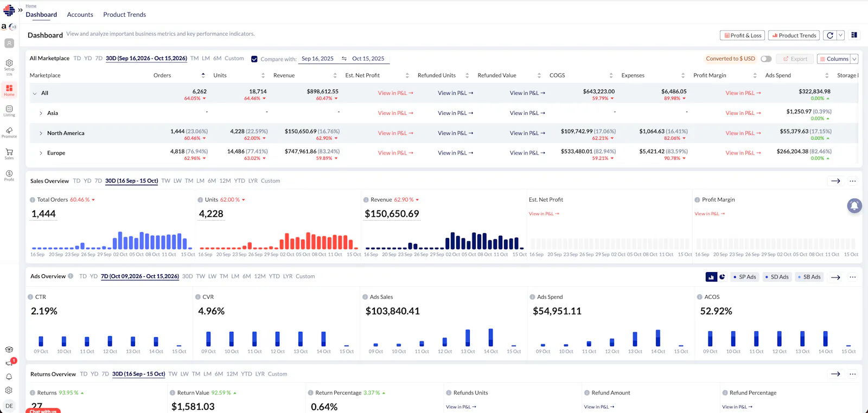Click the notification bell in the sidebar
The width and height of the screenshot is (868, 413).
(x=9, y=377)
